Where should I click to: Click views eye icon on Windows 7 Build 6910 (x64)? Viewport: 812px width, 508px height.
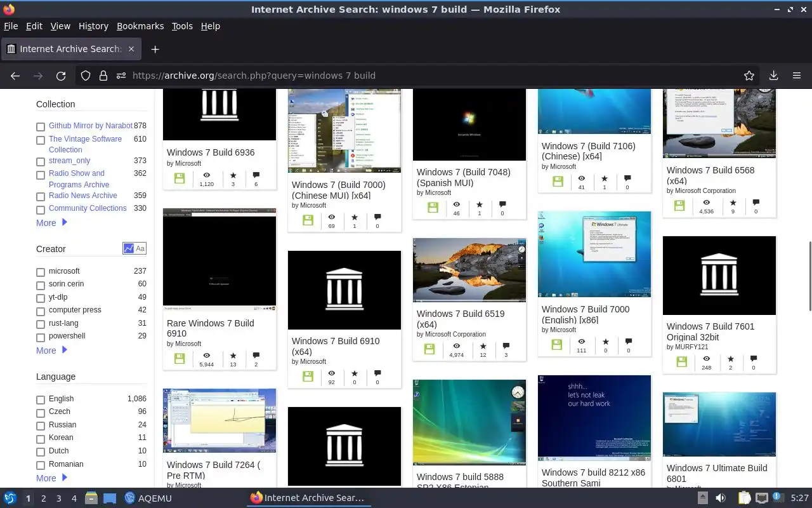(x=331, y=373)
